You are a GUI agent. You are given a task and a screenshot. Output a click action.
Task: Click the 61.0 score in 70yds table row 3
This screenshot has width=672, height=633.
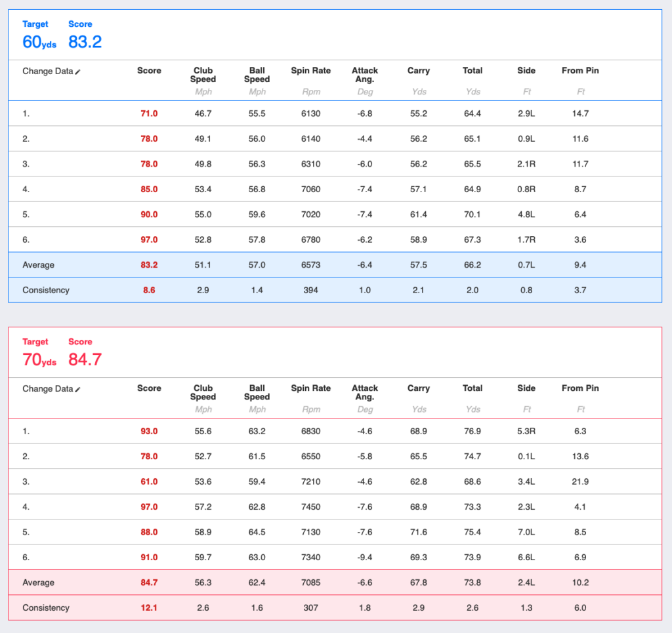[149, 481]
